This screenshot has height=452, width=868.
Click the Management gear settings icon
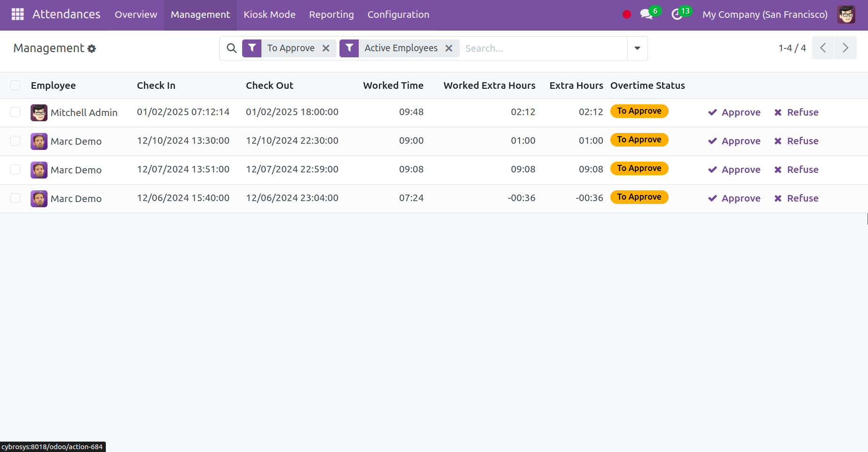tap(92, 48)
